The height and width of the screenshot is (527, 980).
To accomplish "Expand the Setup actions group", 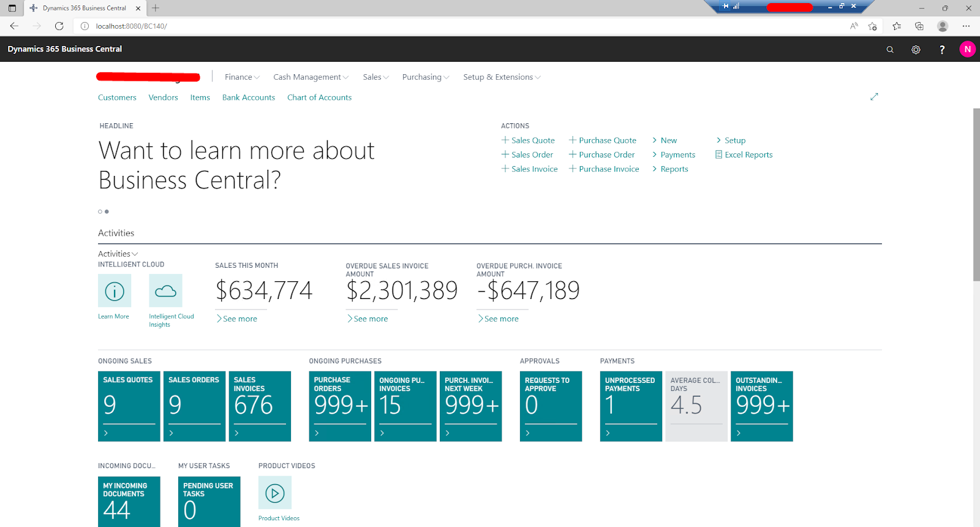I will pyautogui.click(x=731, y=140).
